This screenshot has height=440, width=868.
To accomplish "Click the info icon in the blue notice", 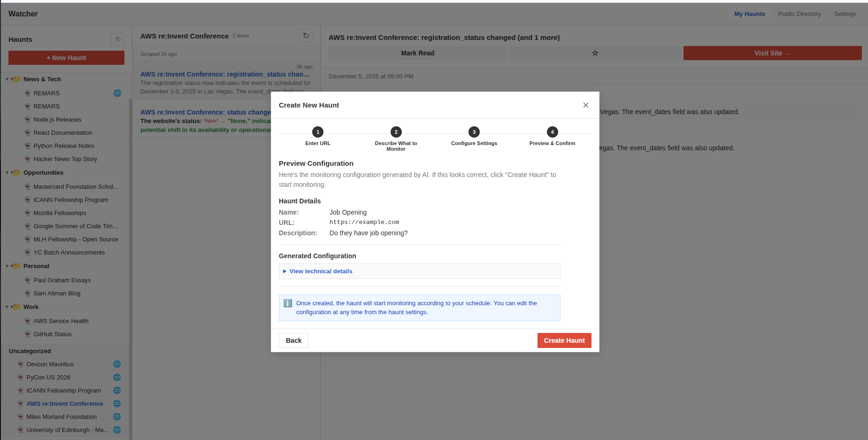I will (x=288, y=303).
